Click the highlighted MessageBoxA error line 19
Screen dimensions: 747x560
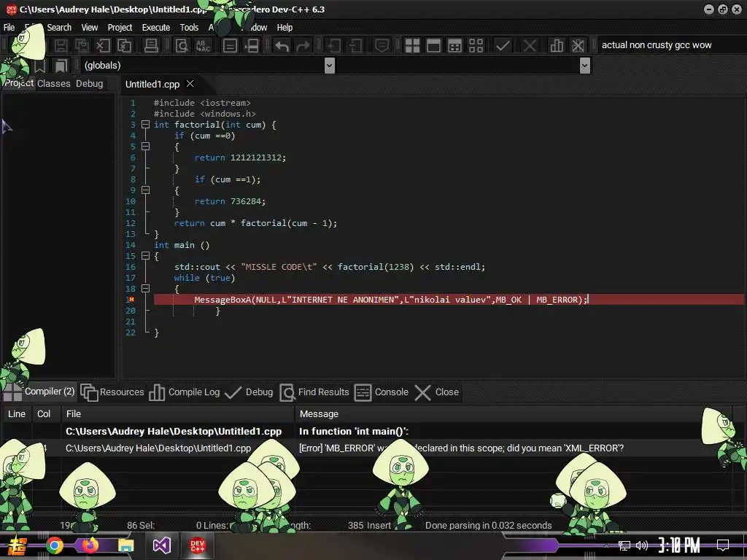[x=449, y=300]
